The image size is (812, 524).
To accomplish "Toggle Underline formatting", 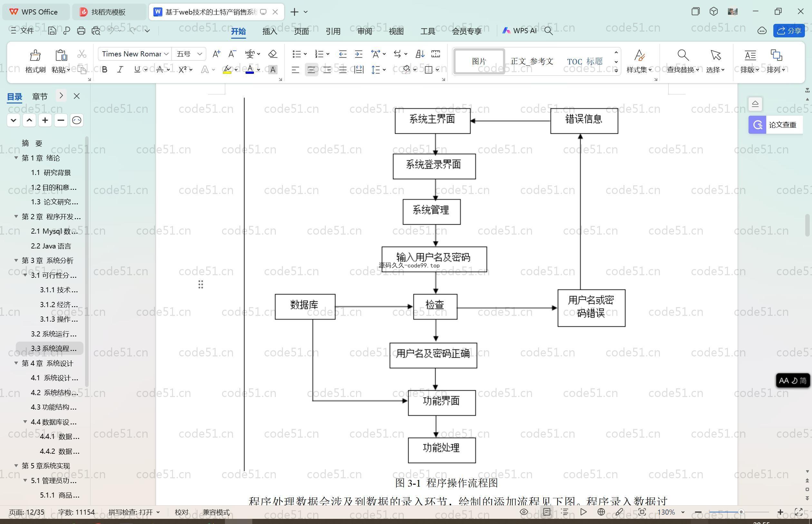I will pyautogui.click(x=137, y=70).
